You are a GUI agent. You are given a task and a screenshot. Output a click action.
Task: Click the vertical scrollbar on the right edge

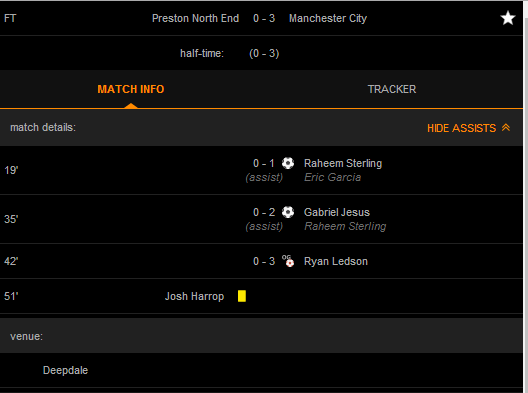[x=525, y=196]
